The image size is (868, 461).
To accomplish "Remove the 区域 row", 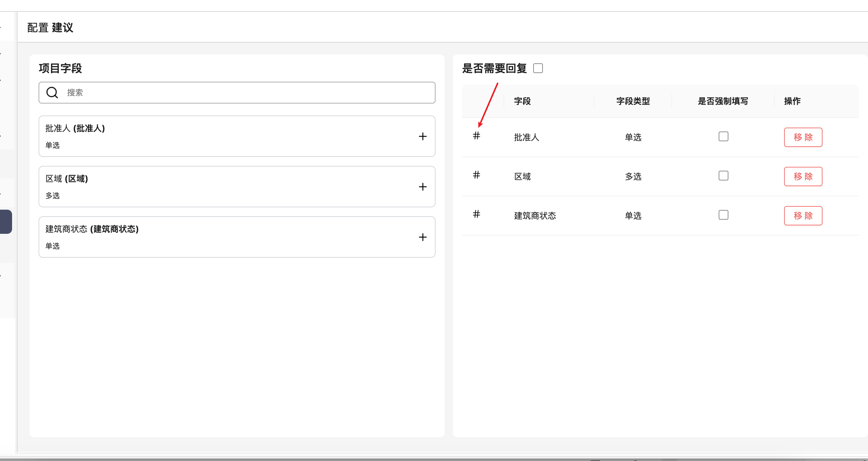I will click(803, 176).
